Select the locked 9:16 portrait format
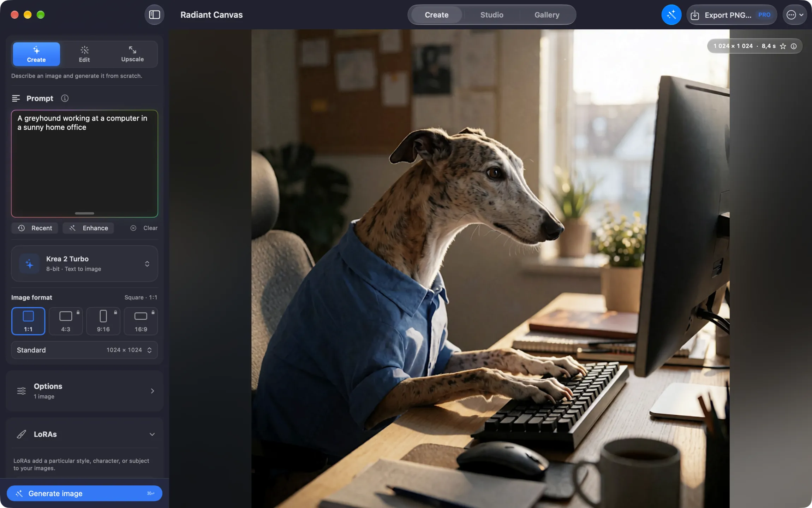Image resolution: width=812 pixels, height=508 pixels. (x=103, y=321)
